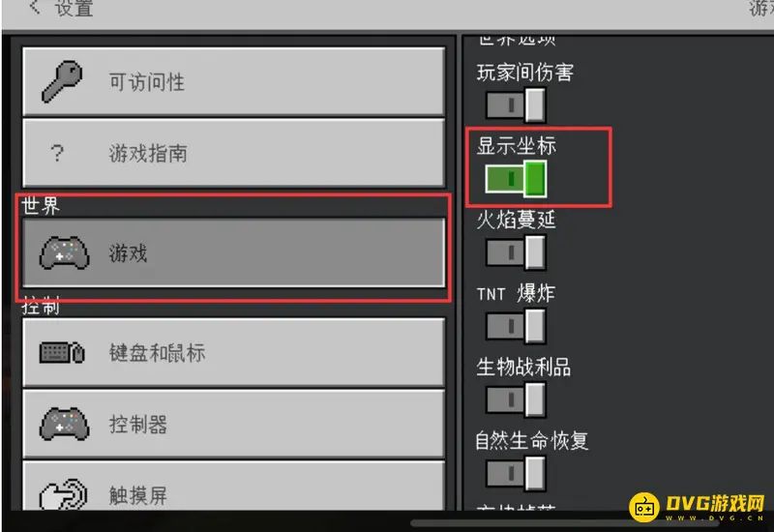774x532 pixels.
Task: Toggle the 玩家间伤害 switch
Action: tap(516, 104)
